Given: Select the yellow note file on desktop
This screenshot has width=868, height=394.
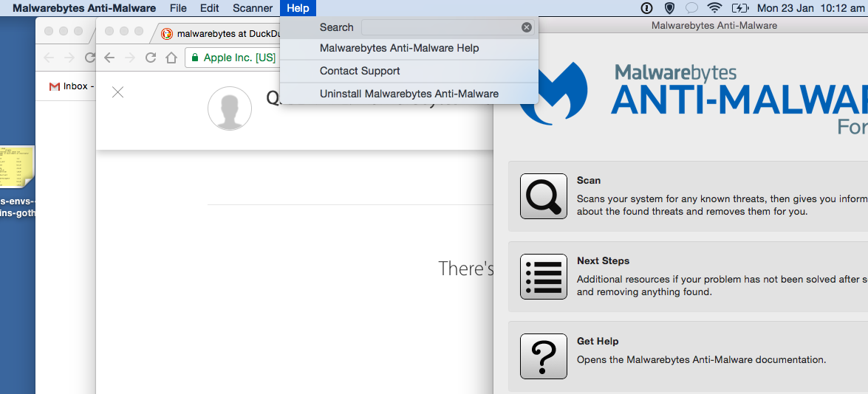Looking at the screenshot, I should point(17,167).
